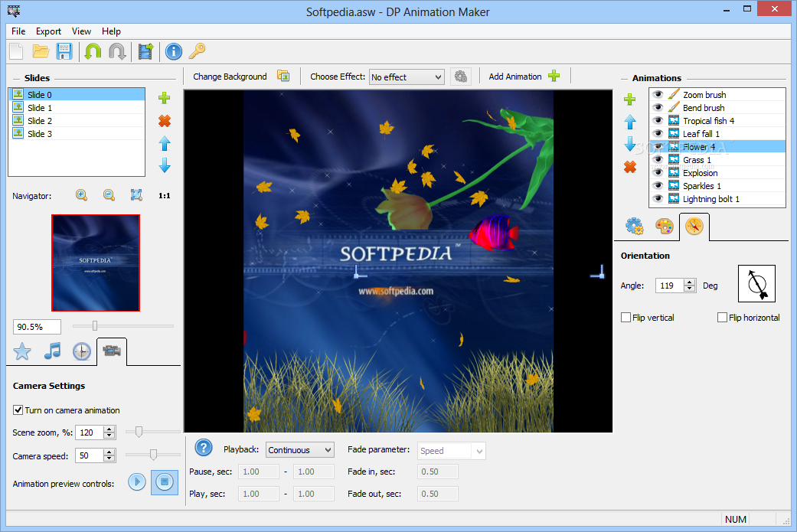
Task: Adjust the Camera speed spinner arrows
Action: pos(109,455)
